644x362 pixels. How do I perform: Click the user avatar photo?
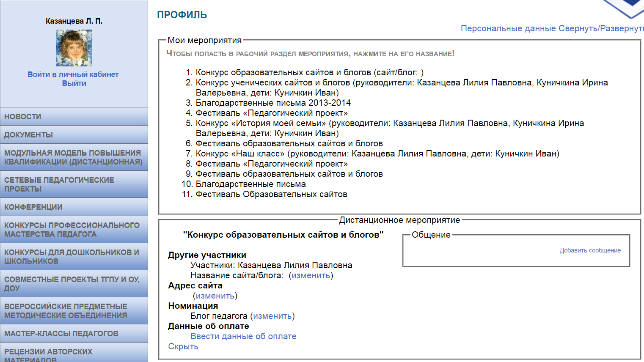pos(74,48)
